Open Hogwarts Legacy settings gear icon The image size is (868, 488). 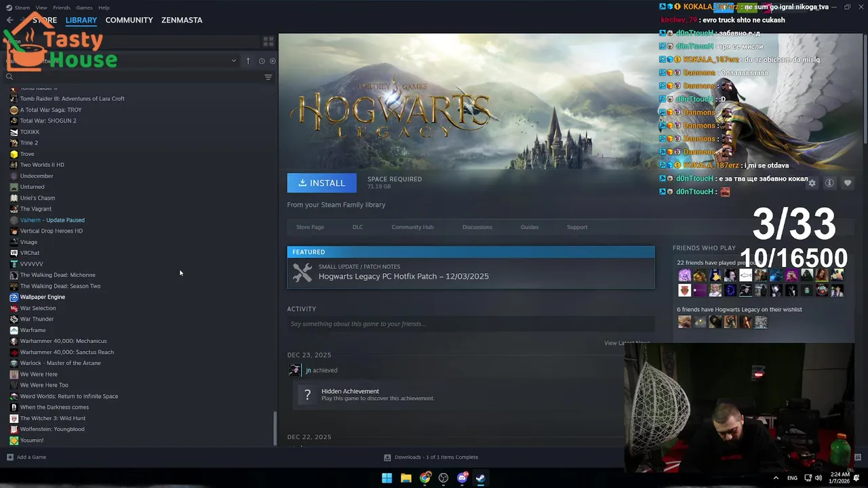pos(812,183)
